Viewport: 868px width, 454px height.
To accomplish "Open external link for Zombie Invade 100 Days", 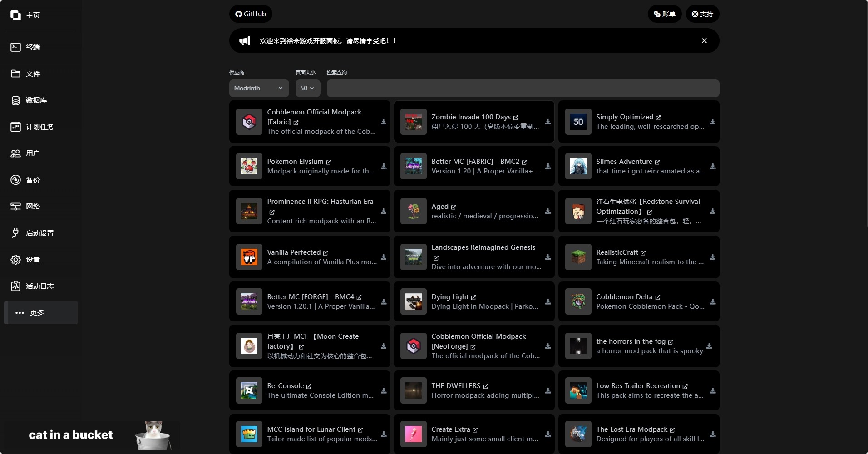I will 516,118.
